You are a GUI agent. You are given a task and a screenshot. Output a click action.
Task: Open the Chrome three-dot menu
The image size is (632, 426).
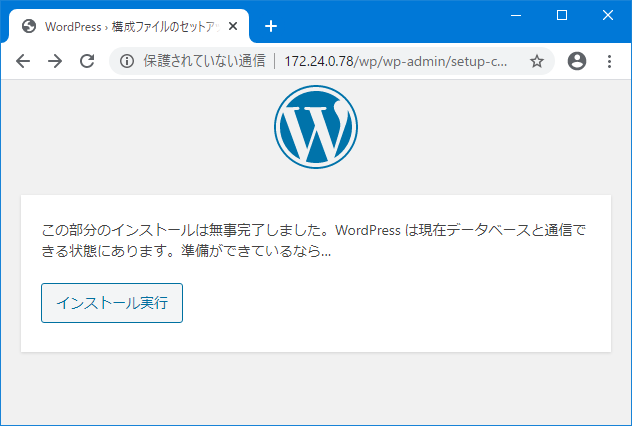click(x=609, y=61)
